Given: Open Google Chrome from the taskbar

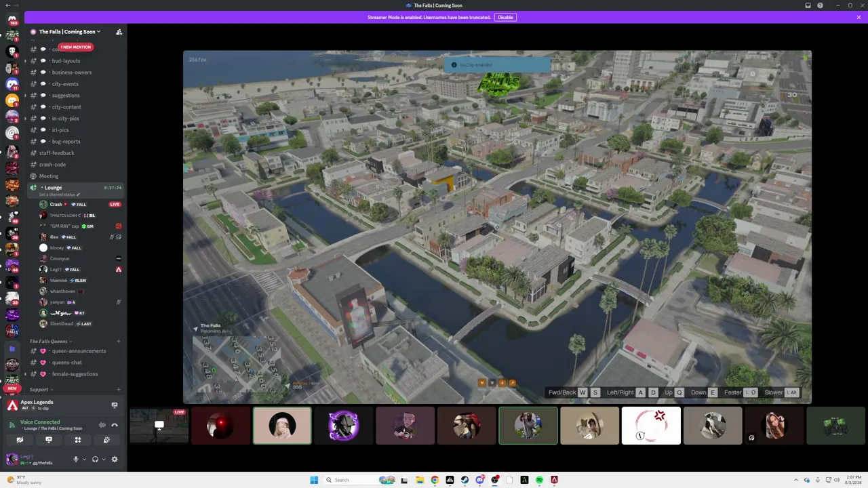Looking at the screenshot, I should pos(435,480).
